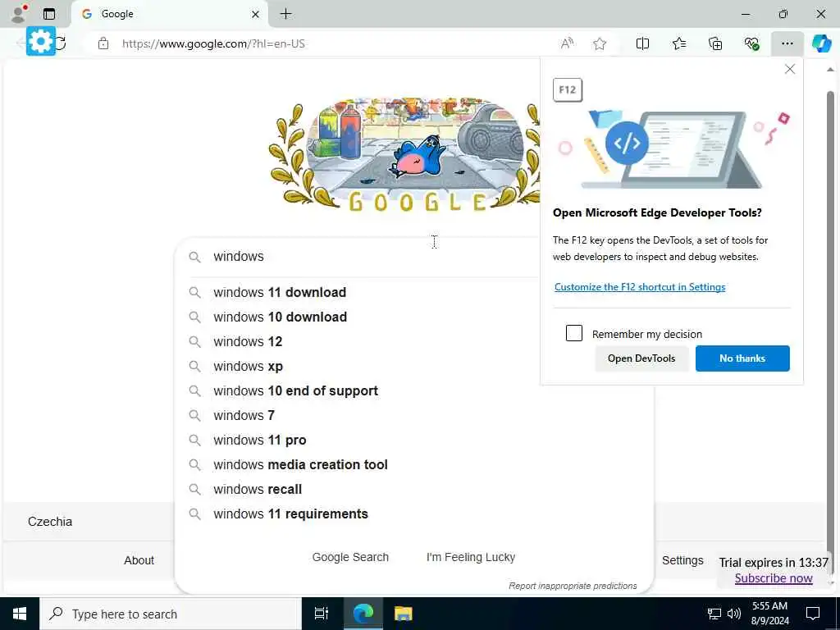840x630 pixels.
Task: Check Remember my decision
Action: [x=573, y=333]
